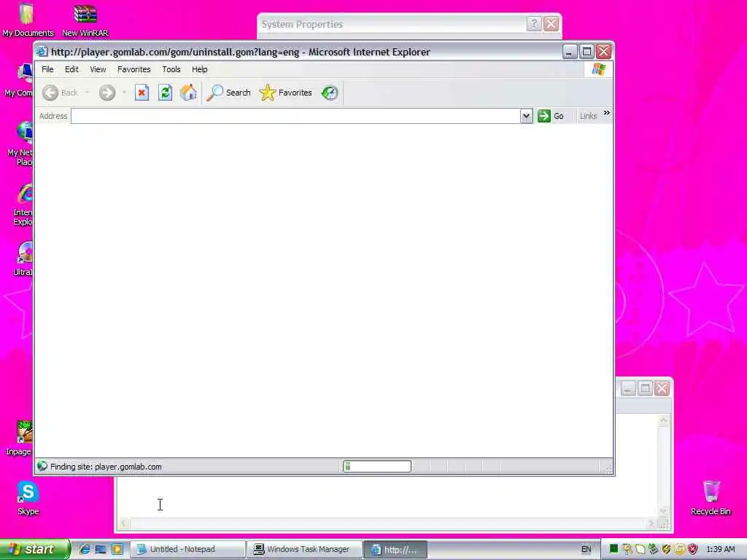Screen dimensions: 747x560
Task: Open the Tools menu
Action: 171,69
